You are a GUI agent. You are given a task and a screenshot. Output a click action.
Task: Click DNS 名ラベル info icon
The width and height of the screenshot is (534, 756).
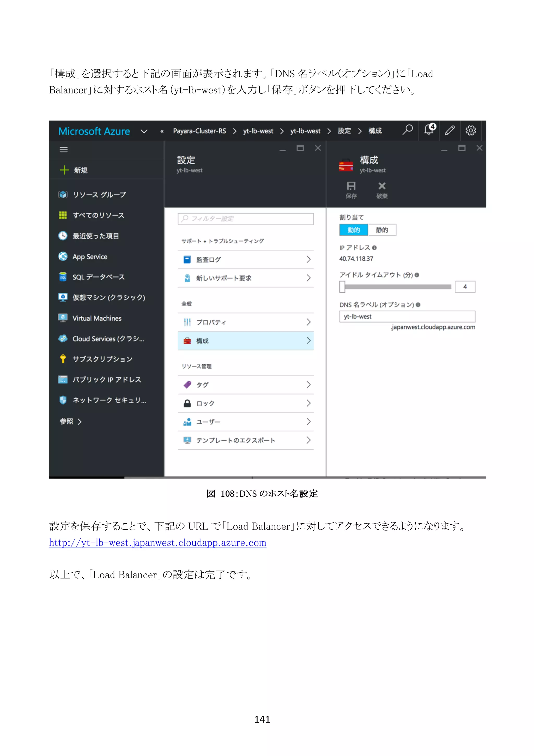(x=418, y=305)
